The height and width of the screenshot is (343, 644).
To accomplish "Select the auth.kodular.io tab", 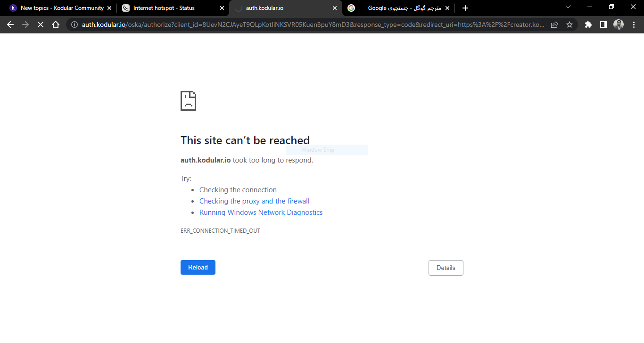I will 285,8.
